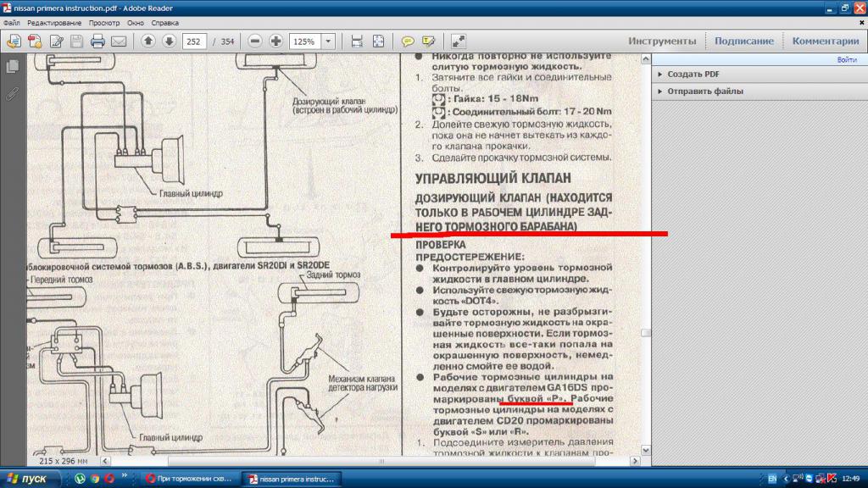Image resolution: width=868 pixels, height=488 pixels.
Task: Close the document with menu bar X
Action: 861,23
